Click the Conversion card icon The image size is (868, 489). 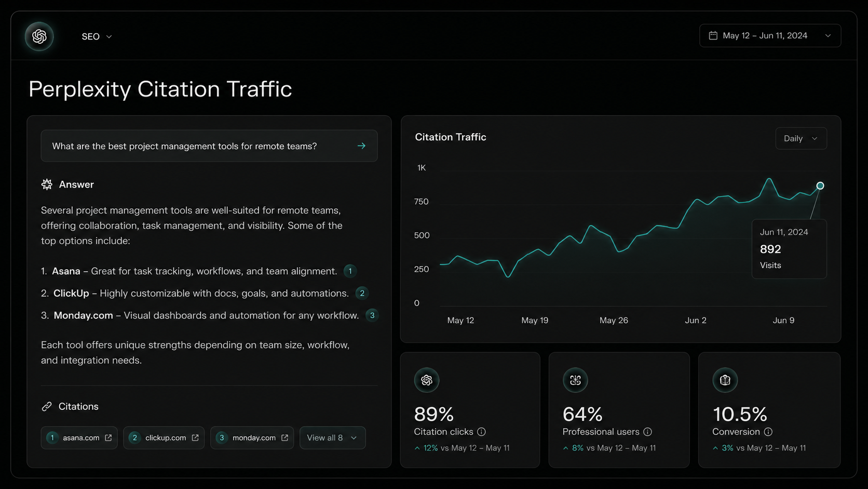725,380
